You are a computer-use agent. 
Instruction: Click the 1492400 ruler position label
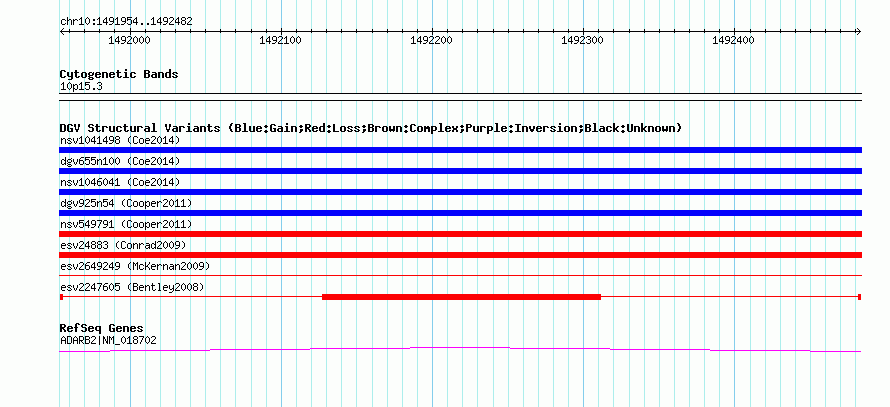tap(733, 40)
